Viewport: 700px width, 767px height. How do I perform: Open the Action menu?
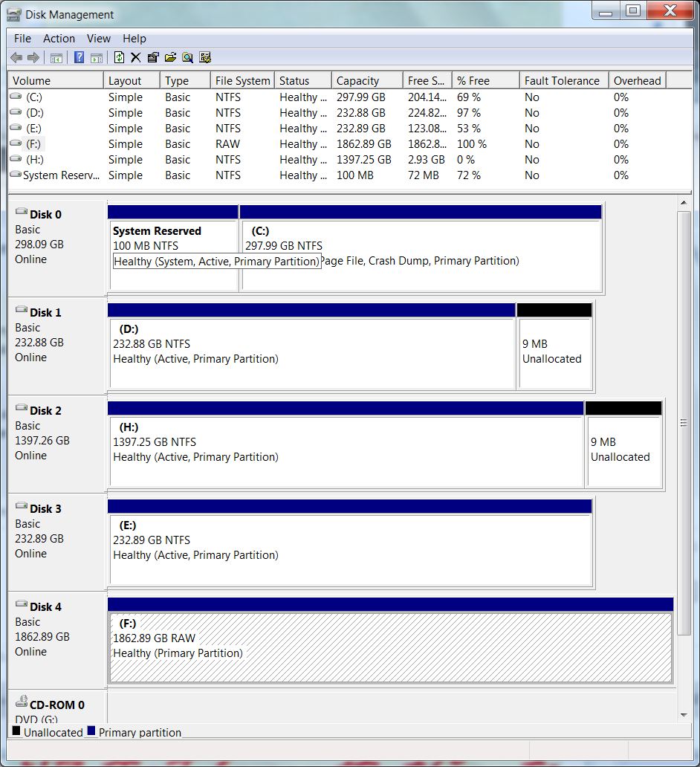59,39
